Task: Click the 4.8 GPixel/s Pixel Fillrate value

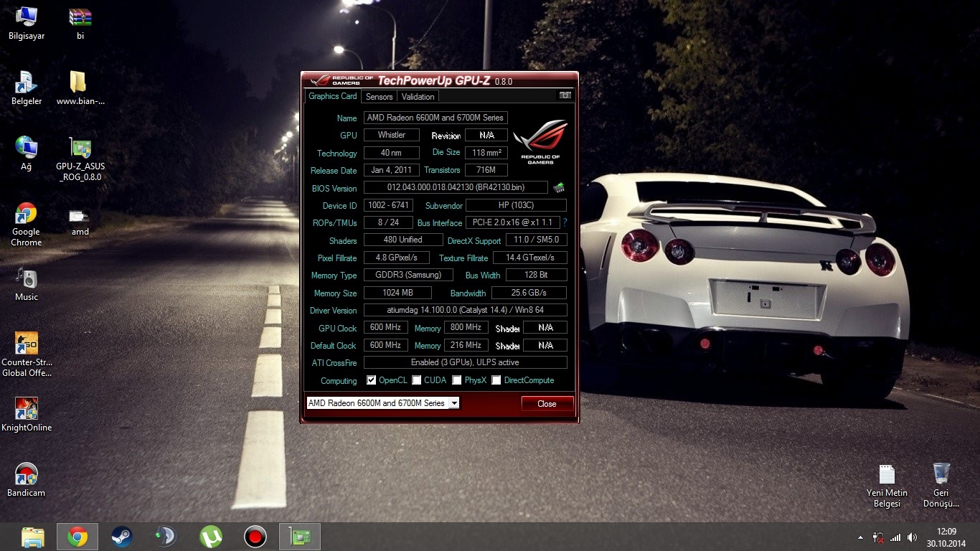Action: click(396, 258)
